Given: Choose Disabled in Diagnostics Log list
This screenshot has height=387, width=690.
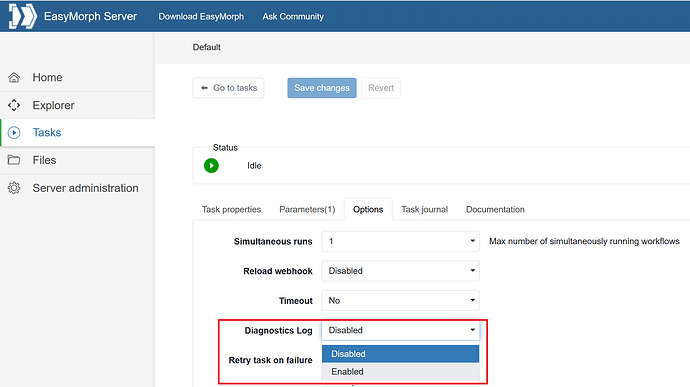Looking at the screenshot, I should coord(400,354).
